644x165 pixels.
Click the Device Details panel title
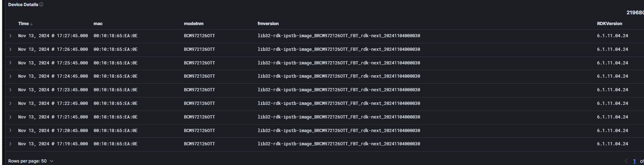[x=23, y=5]
